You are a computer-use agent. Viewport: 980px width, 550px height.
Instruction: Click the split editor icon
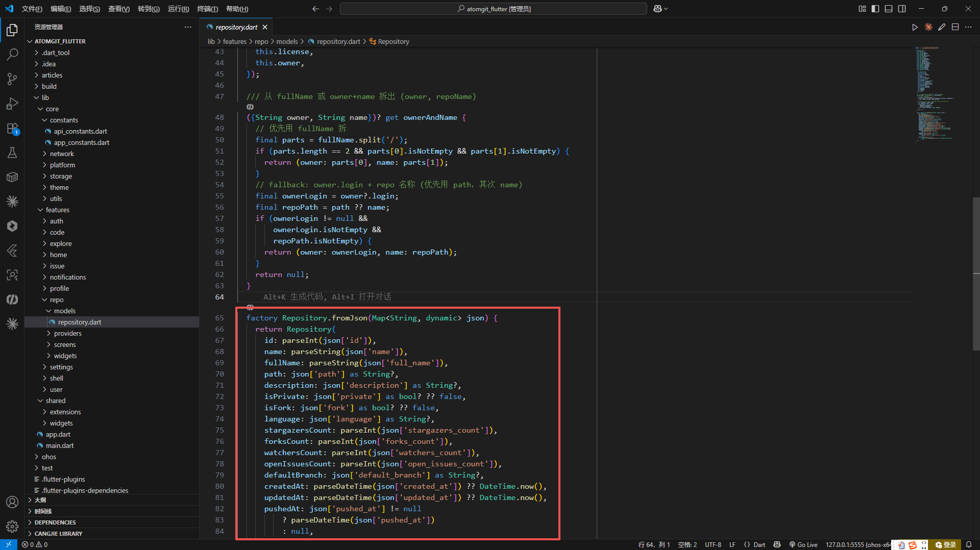(955, 27)
